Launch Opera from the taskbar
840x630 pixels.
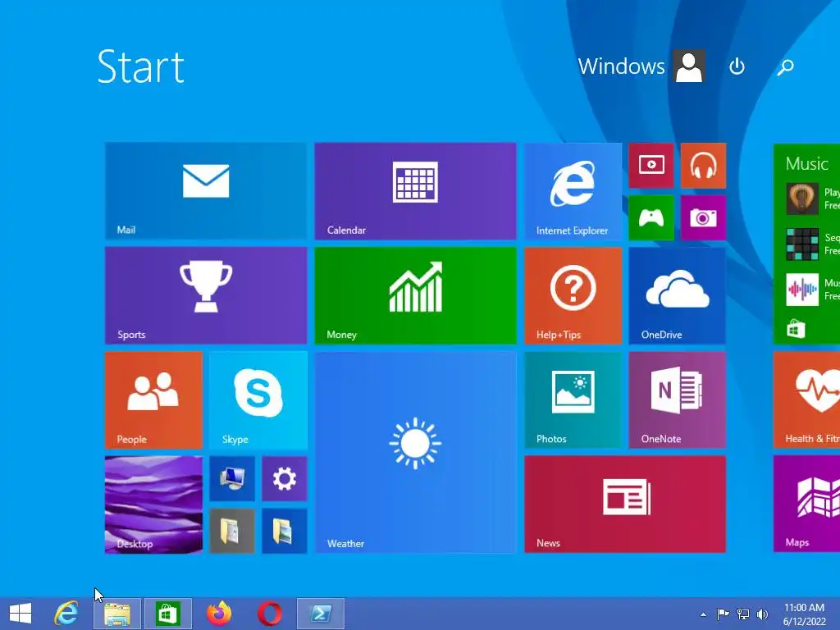pos(269,614)
